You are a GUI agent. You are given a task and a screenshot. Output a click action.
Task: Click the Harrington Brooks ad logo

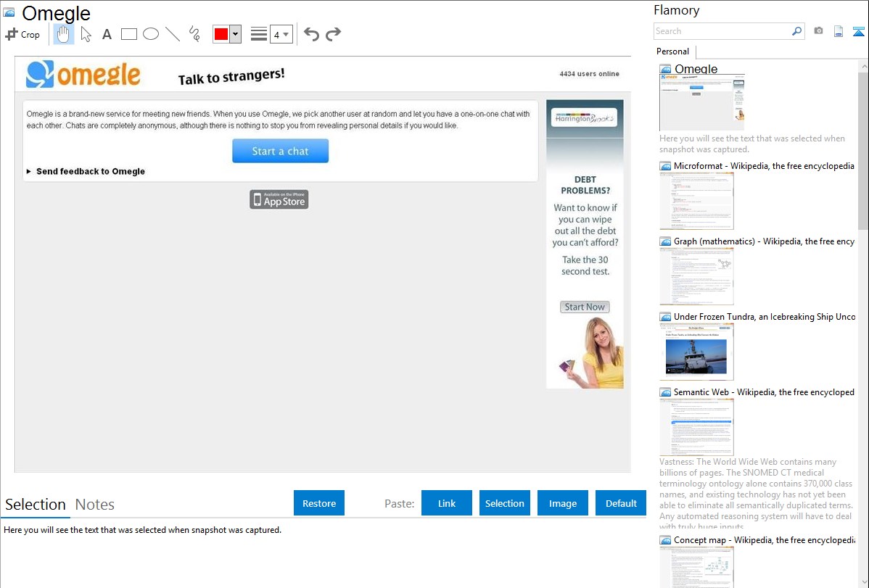[585, 118]
